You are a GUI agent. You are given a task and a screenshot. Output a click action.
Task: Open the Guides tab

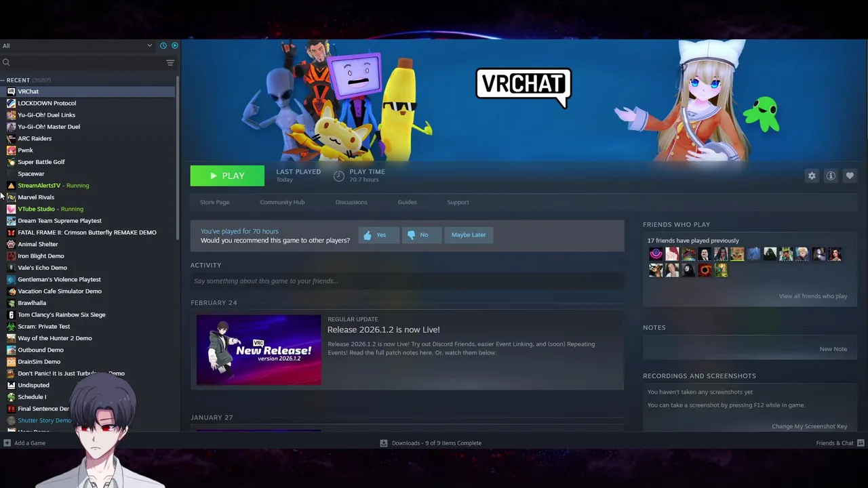point(407,202)
